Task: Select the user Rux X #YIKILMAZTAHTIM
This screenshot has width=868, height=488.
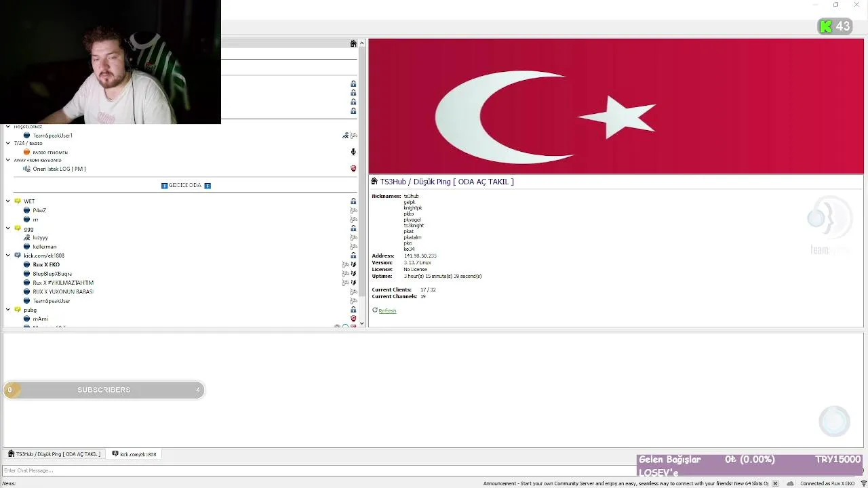Action: pos(63,283)
